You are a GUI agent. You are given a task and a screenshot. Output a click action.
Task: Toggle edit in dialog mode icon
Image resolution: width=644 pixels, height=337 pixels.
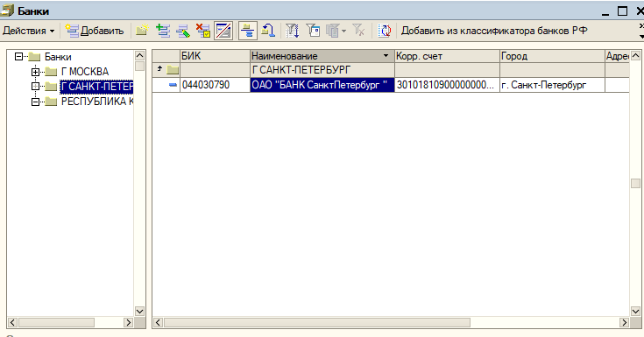(223, 31)
